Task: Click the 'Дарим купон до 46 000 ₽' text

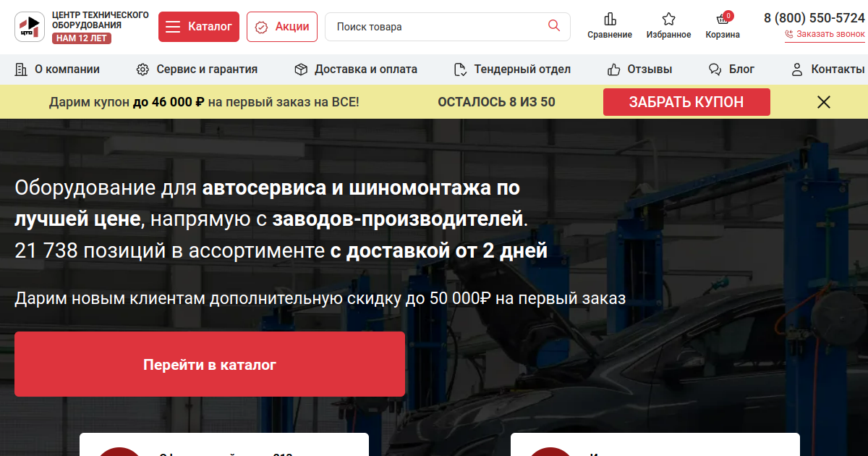Action: tap(204, 102)
